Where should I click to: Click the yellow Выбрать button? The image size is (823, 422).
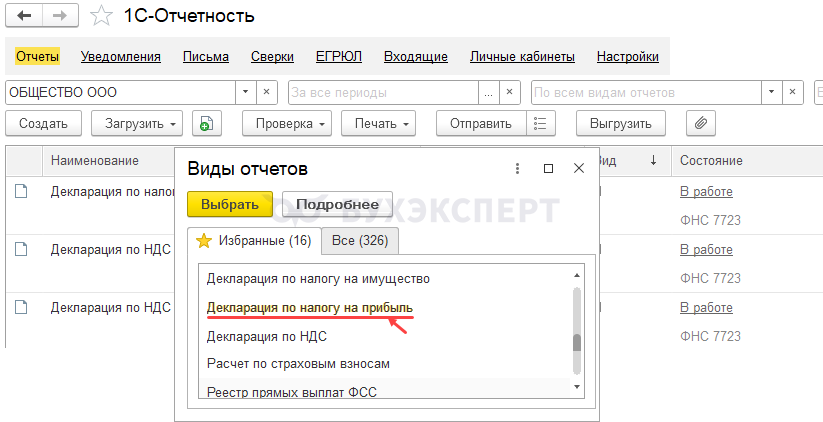[230, 204]
